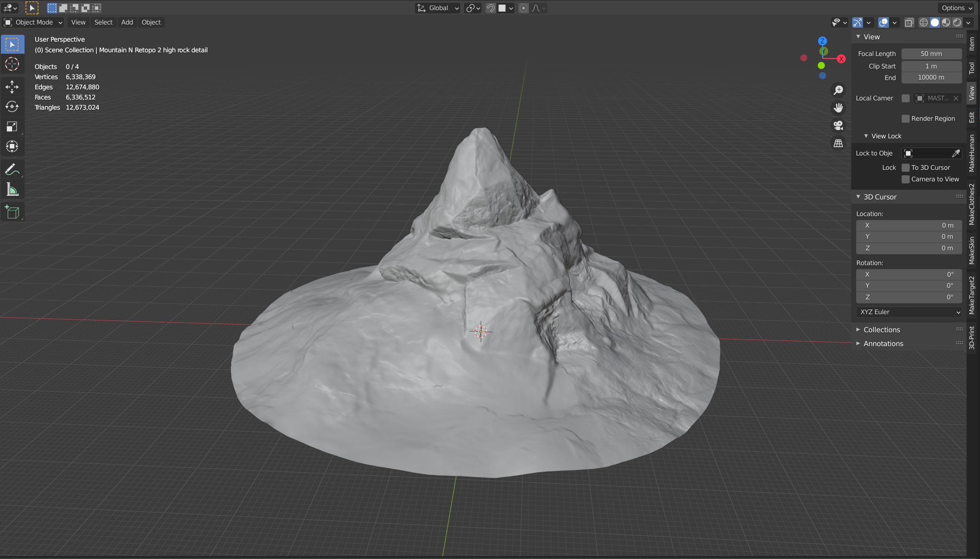
Task: Switch to the Item sidebar tab
Action: click(x=972, y=43)
